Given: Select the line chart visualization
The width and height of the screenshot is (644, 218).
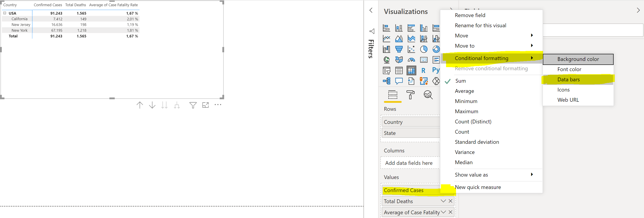Looking at the screenshot, I should pyautogui.click(x=386, y=39).
